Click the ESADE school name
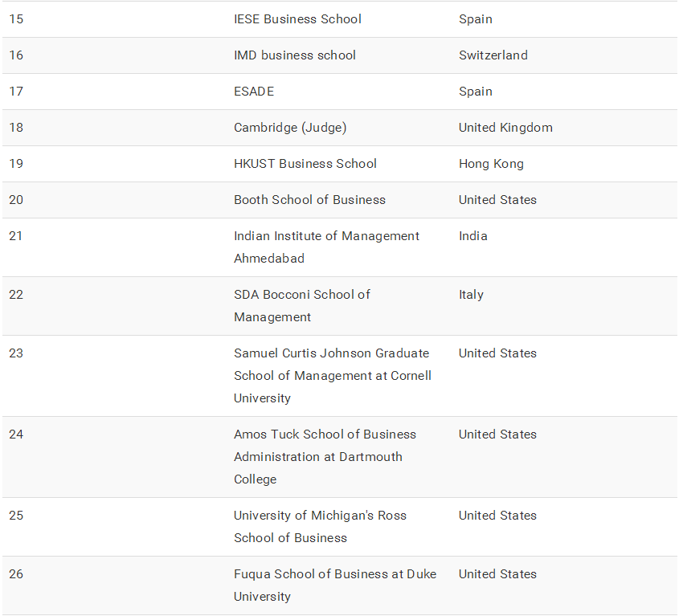Viewport: 683px width, 616px height. tap(254, 92)
